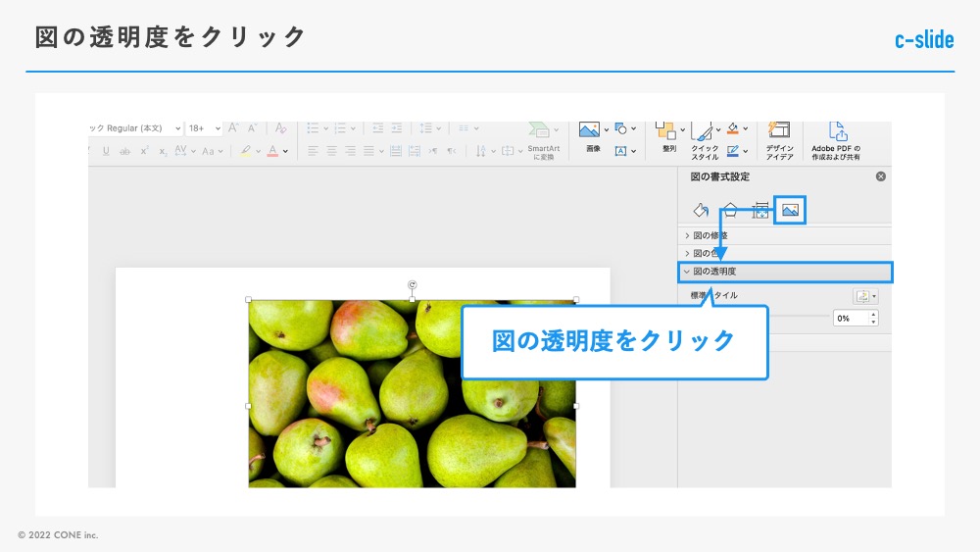980x552 pixels.
Task: Center align text
Action: click(332, 151)
